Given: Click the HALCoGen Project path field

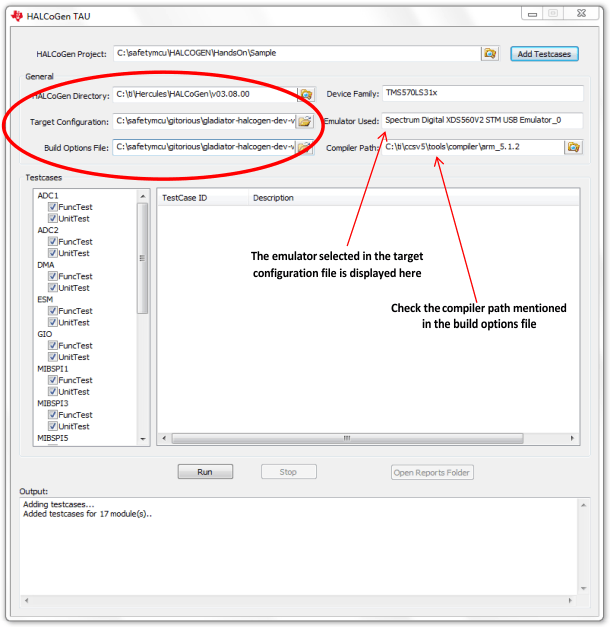Looking at the screenshot, I should pyautogui.click(x=297, y=53).
